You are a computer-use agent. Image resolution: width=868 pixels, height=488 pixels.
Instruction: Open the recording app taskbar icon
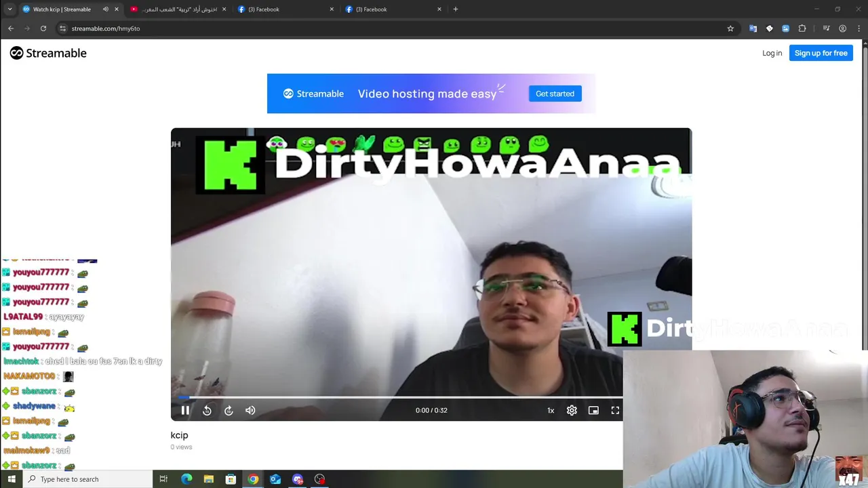click(319, 479)
